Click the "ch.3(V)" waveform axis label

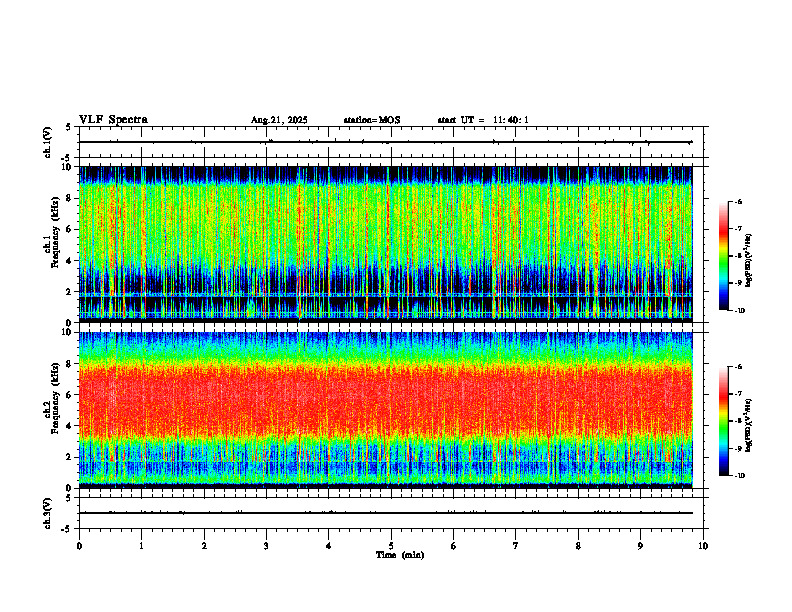pyautogui.click(x=48, y=513)
